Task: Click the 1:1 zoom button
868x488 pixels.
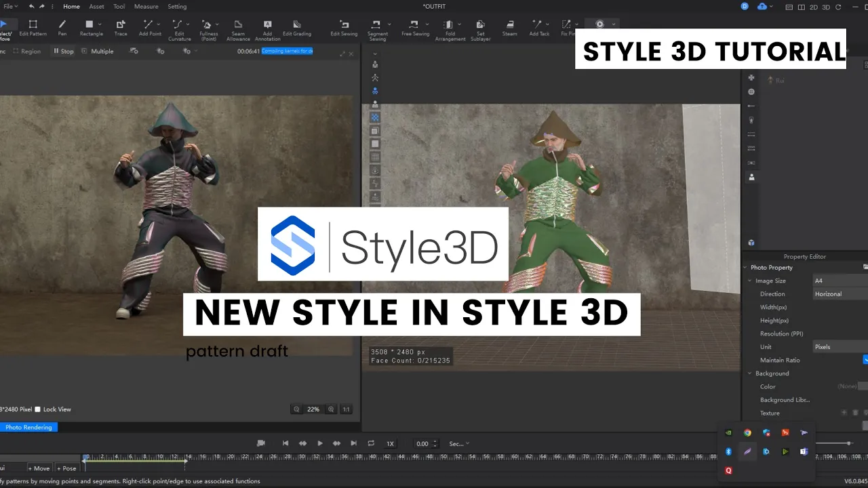Action: (x=346, y=409)
